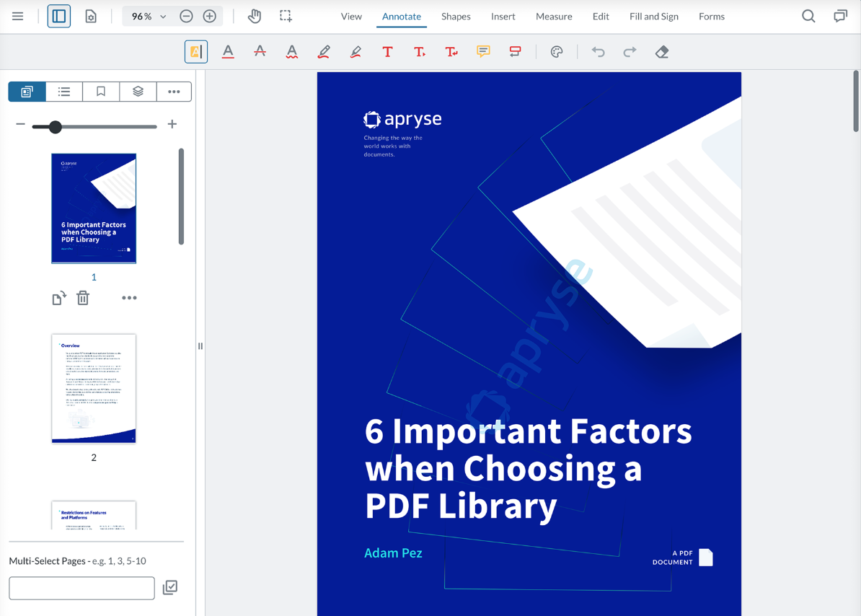Delete page 1 with trash icon

click(x=83, y=298)
